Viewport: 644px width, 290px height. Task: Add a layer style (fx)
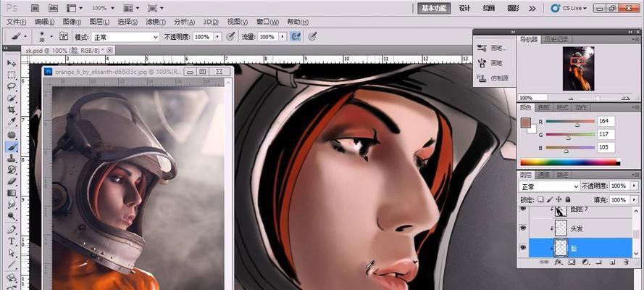pyautogui.click(x=559, y=262)
